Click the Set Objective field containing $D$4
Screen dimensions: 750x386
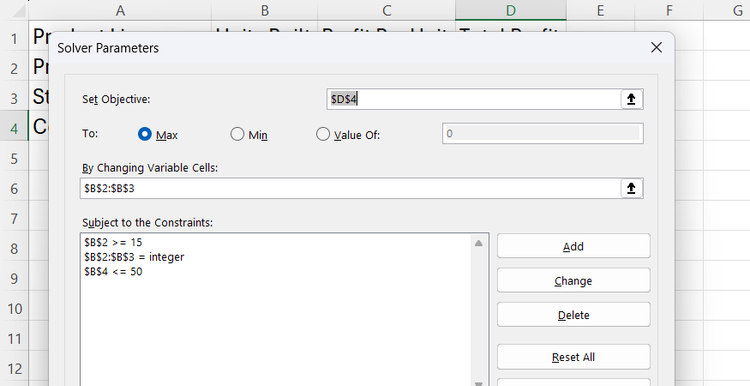point(474,99)
